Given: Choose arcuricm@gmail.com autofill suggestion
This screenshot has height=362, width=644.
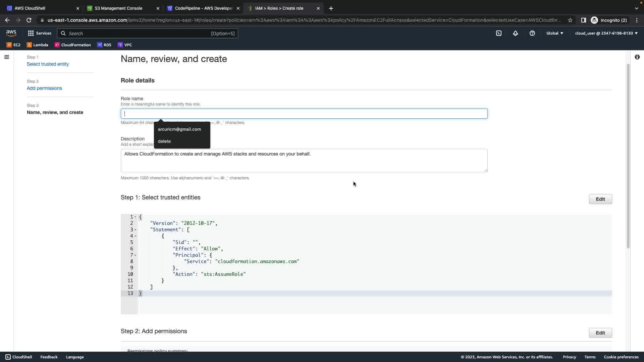Looking at the screenshot, I should [179, 129].
